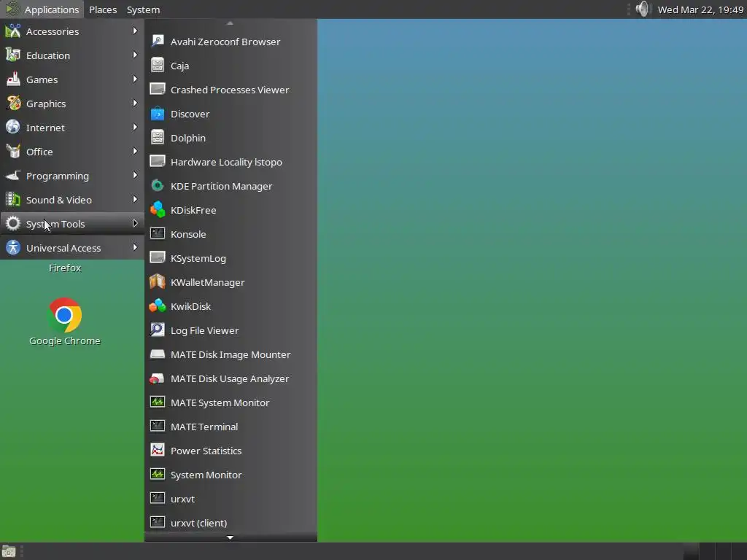Screen dimensions: 747x560
Task: Click the show desktop icon in bottom panel
Action: pyautogui.click(x=9, y=551)
